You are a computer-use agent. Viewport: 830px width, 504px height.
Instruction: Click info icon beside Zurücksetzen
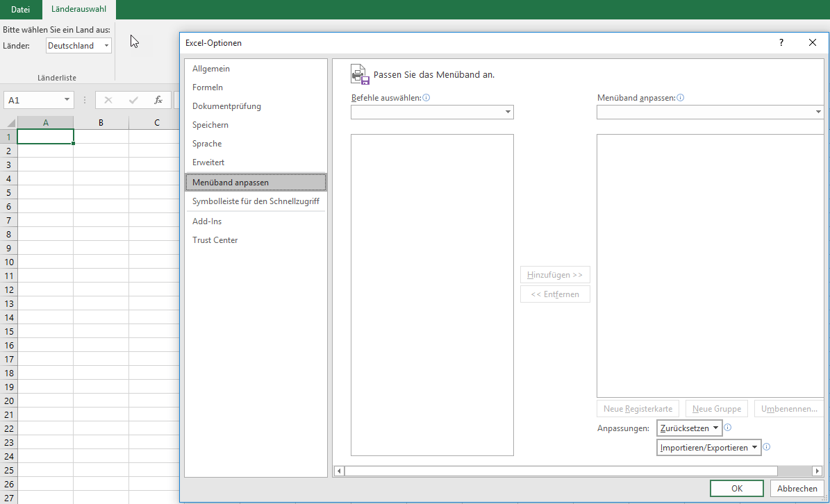pyautogui.click(x=728, y=428)
